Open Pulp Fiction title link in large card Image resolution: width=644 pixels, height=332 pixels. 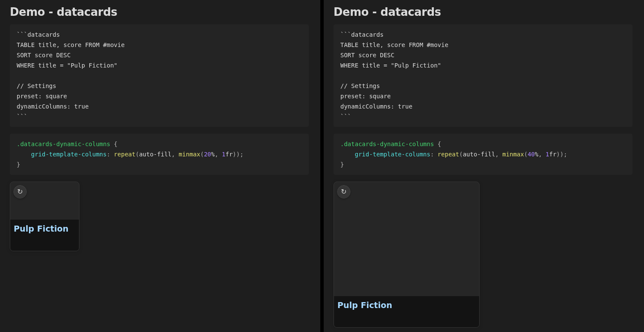pos(365,305)
